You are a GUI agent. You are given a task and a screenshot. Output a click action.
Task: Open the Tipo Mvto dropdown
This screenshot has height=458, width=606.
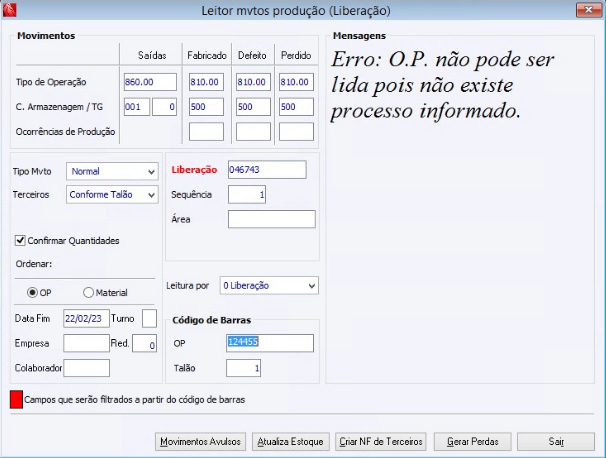click(x=112, y=171)
